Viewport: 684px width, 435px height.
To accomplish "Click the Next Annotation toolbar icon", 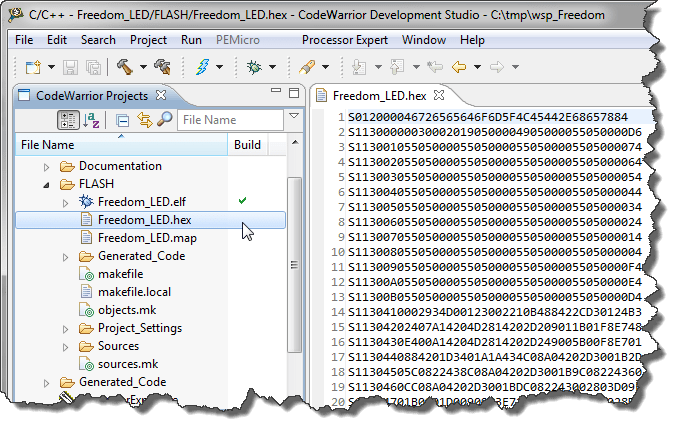I will [359, 67].
